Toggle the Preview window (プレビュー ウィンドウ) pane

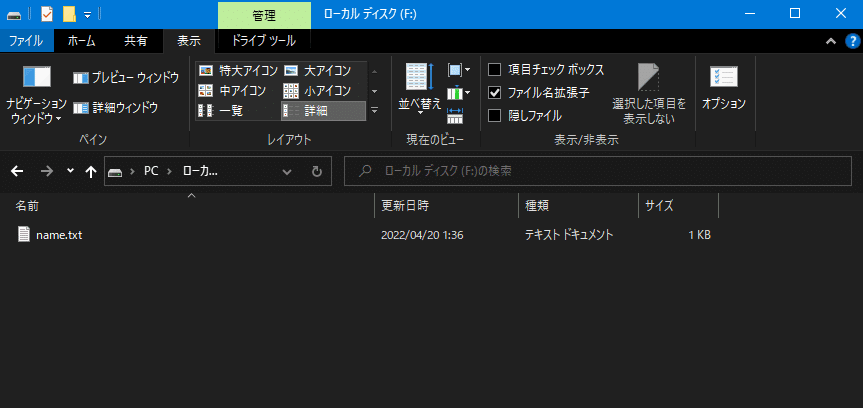[126, 78]
